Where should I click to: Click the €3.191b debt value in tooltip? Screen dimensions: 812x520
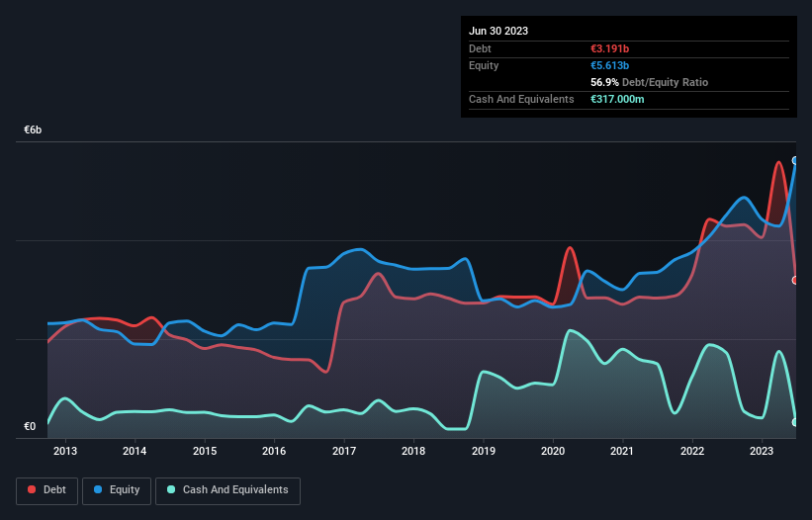[x=609, y=48]
